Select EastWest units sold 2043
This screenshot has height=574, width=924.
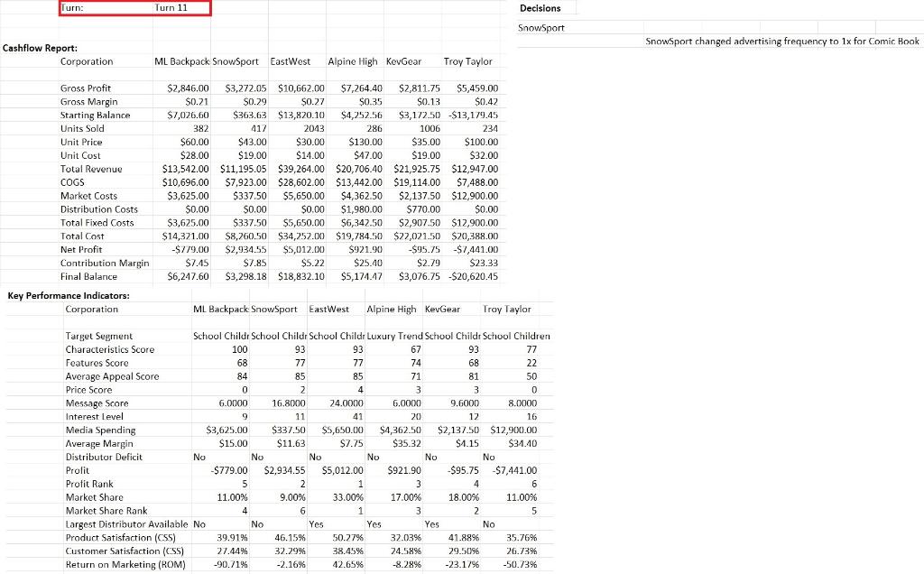click(313, 128)
